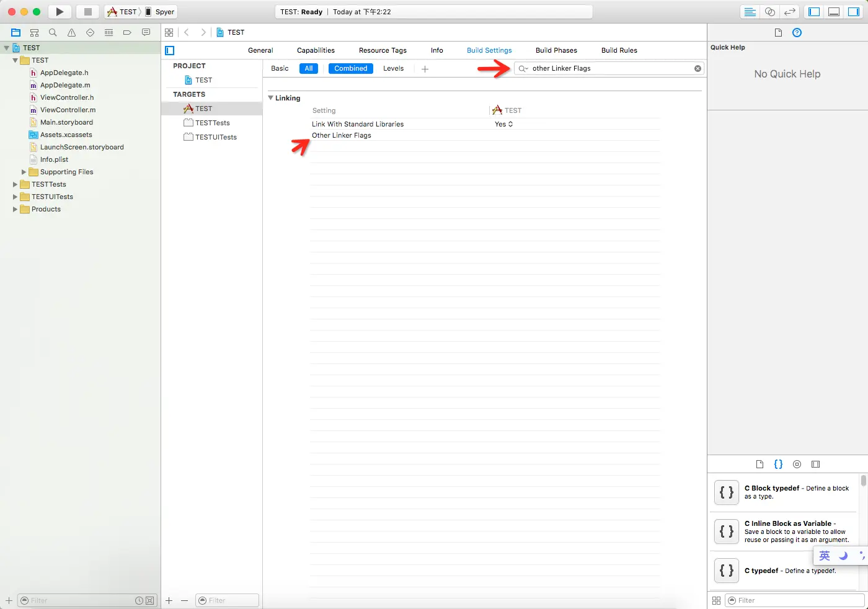This screenshot has width=868, height=609.
Task: Show the Quick Help inspector
Action: click(x=797, y=32)
